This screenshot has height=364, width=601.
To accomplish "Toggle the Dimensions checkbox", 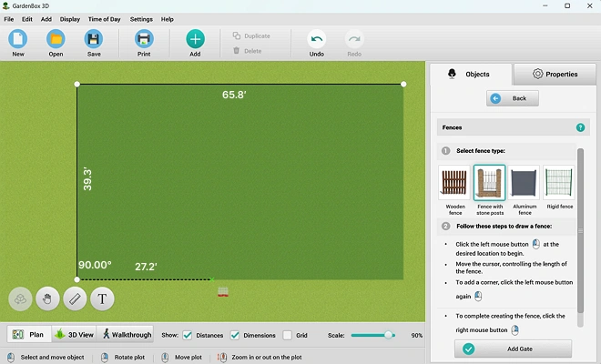I will pyautogui.click(x=235, y=335).
